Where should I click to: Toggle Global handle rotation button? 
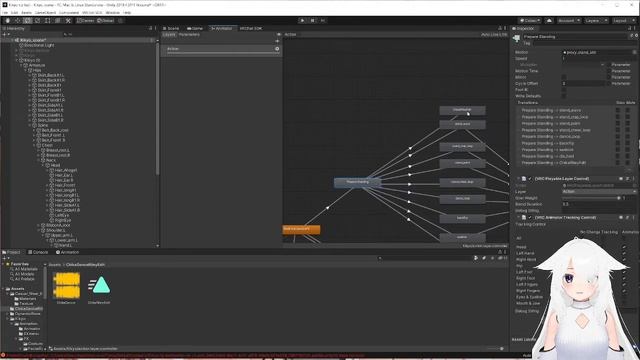(x=105, y=20)
